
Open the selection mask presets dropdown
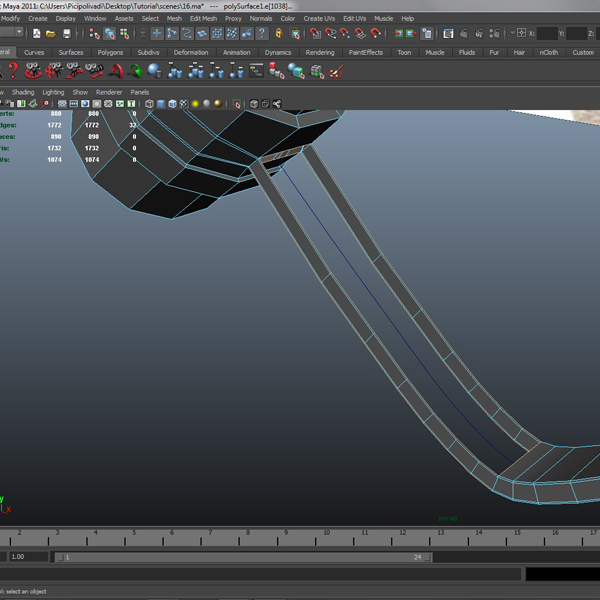143,34
